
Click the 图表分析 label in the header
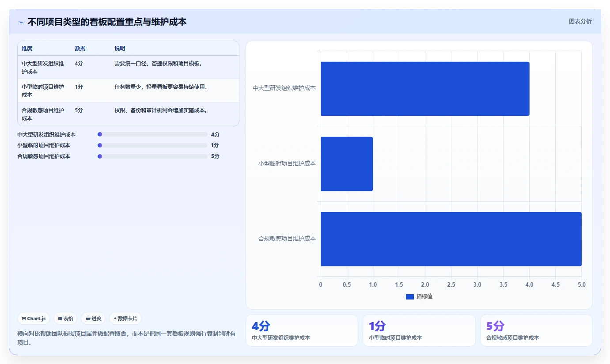(x=580, y=21)
